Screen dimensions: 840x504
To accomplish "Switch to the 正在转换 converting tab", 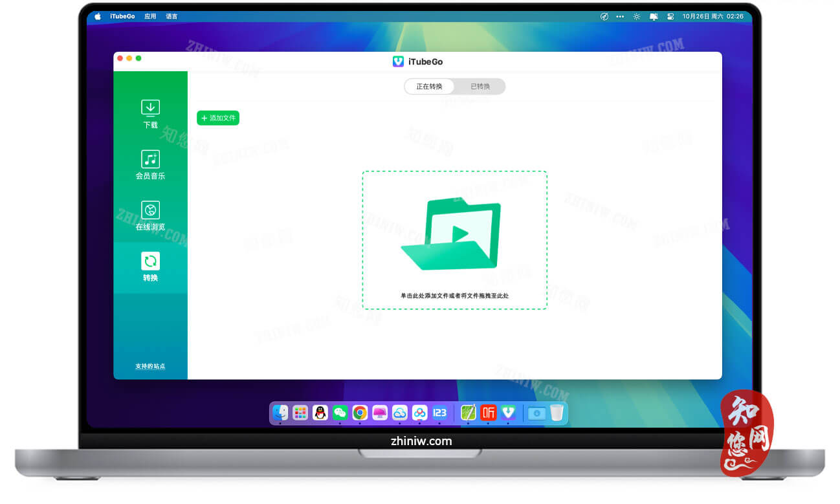I will (429, 86).
